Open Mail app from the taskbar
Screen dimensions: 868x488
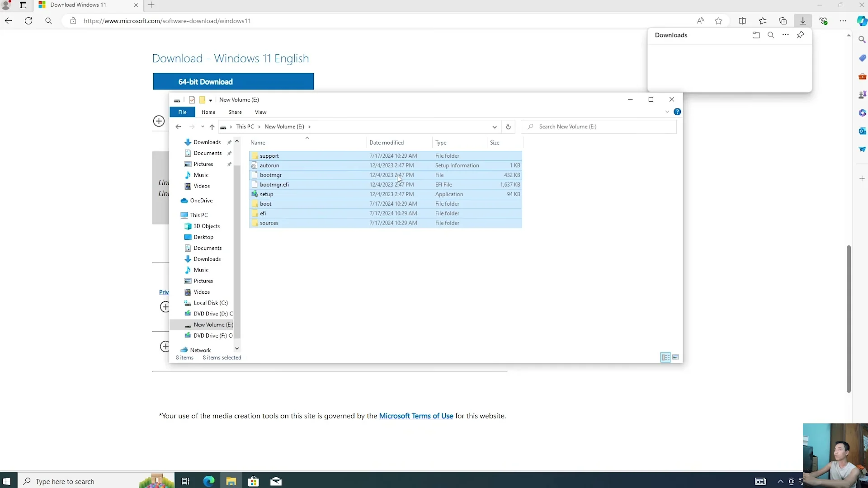[276, 481]
